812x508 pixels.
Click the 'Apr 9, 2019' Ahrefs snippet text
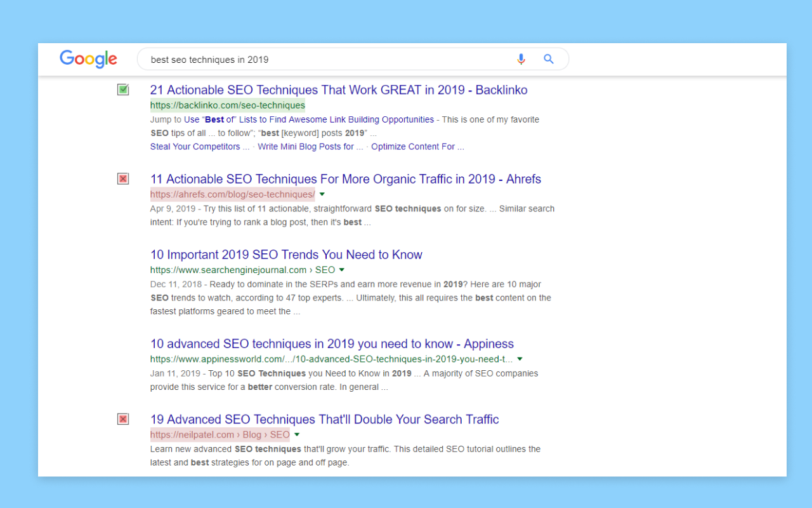point(352,215)
